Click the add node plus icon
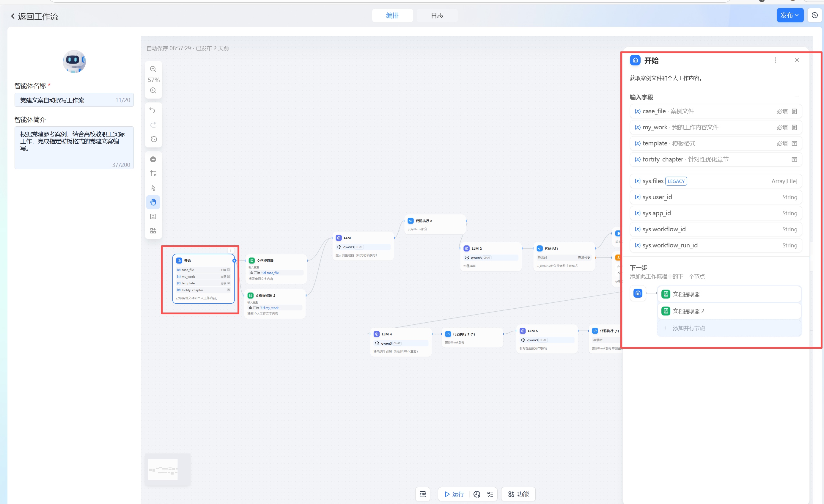 pyautogui.click(x=153, y=160)
